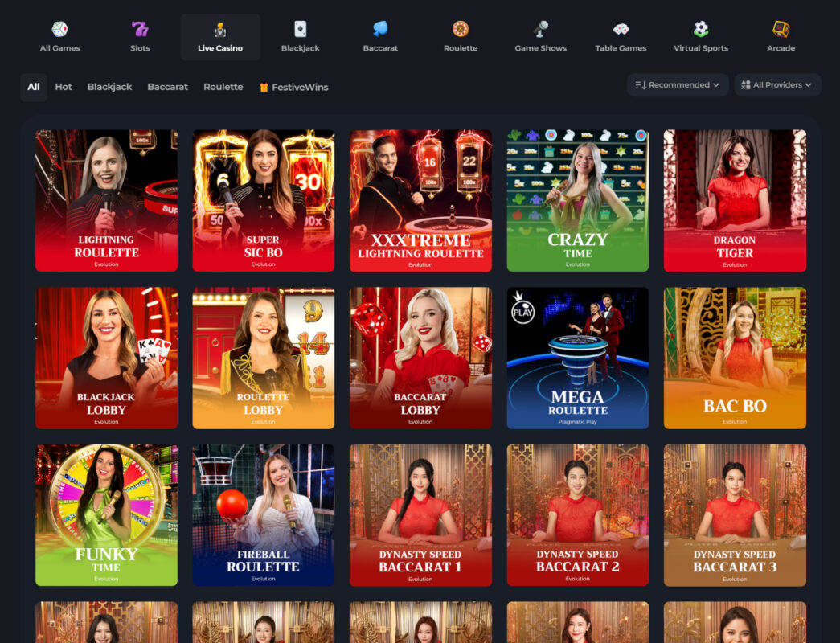Screen dimensions: 840x643
Task: Open Dynasty Speed Baccarat 2 tile
Action: click(577, 514)
